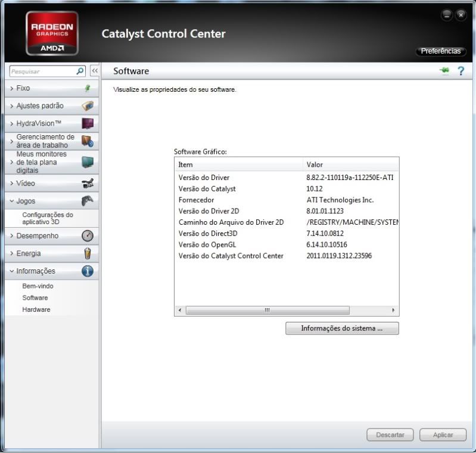This screenshot has width=476, height=453.
Task: Expand the Energia section
Action: click(52, 254)
